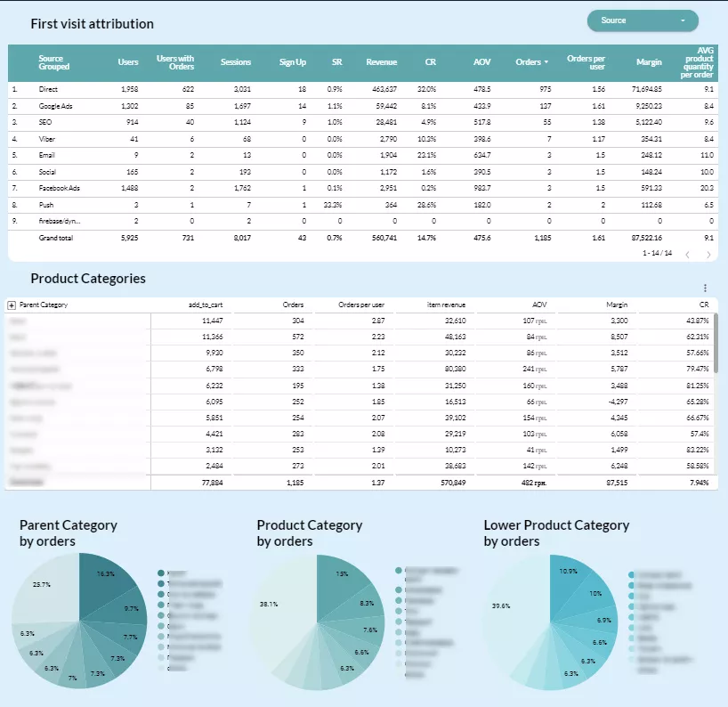Open the Source dropdown filter
The height and width of the screenshot is (707, 728).
(x=643, y=20)
